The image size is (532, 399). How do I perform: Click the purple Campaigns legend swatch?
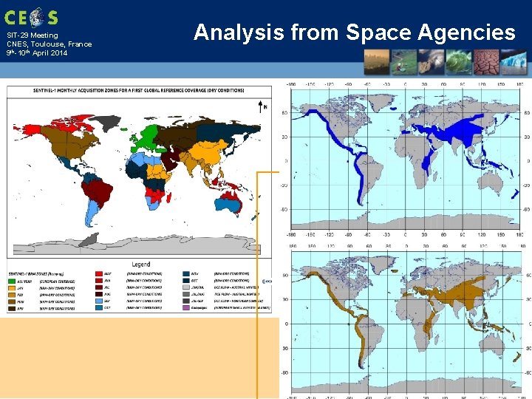click(x=186, y=307)
